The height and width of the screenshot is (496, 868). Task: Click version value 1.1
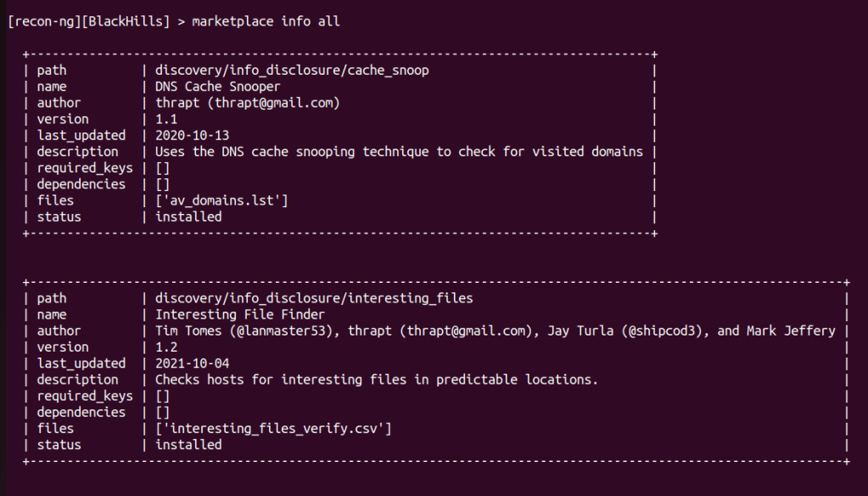tap(166, 119)
